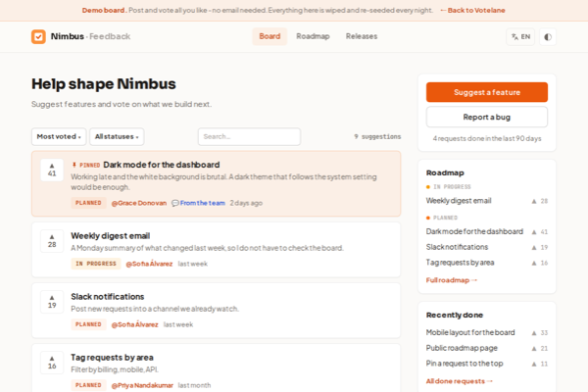Open the Most voted sort dropdown
588x392 pixels.
59,136
